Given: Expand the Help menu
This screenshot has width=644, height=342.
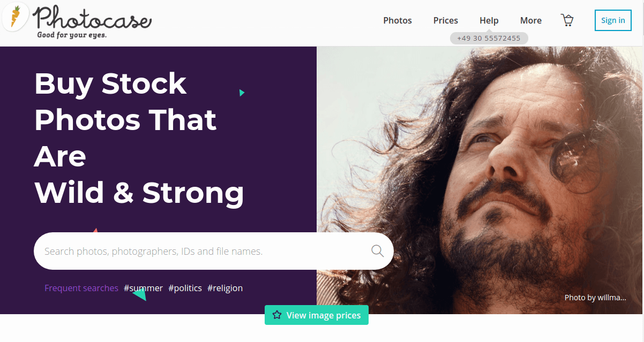Looking at the screenshot, I should click(489, 20).
